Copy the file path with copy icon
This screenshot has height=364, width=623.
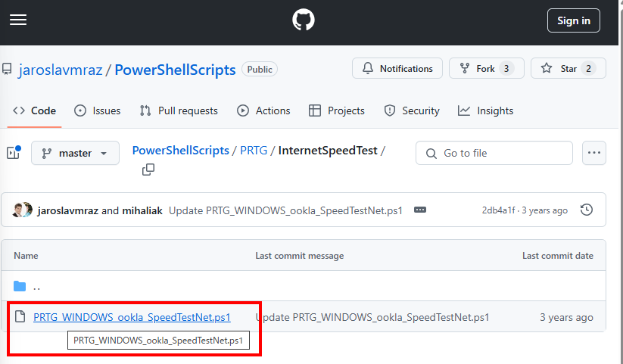pos(148,170)
